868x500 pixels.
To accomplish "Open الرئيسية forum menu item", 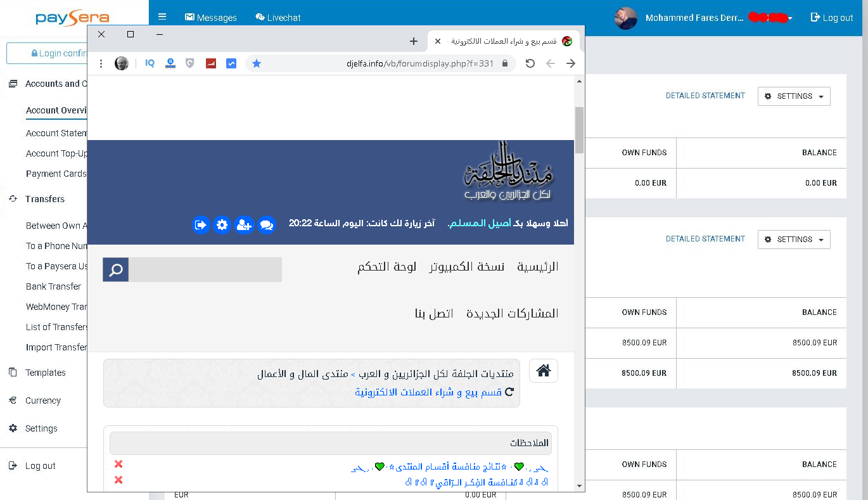I will (538, 267).
